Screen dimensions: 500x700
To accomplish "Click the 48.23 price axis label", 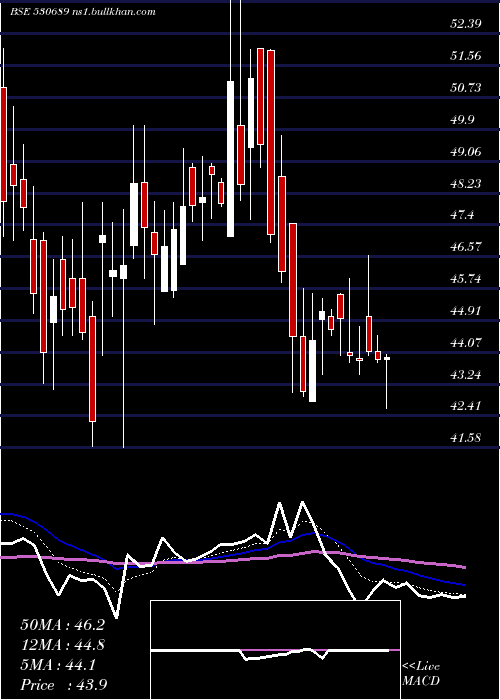I will [x=466, y=183].
